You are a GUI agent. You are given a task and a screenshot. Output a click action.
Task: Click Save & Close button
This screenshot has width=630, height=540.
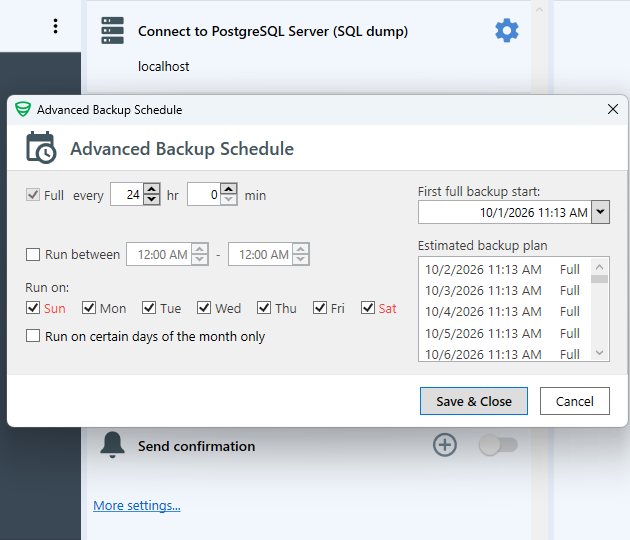pos(474,401)
